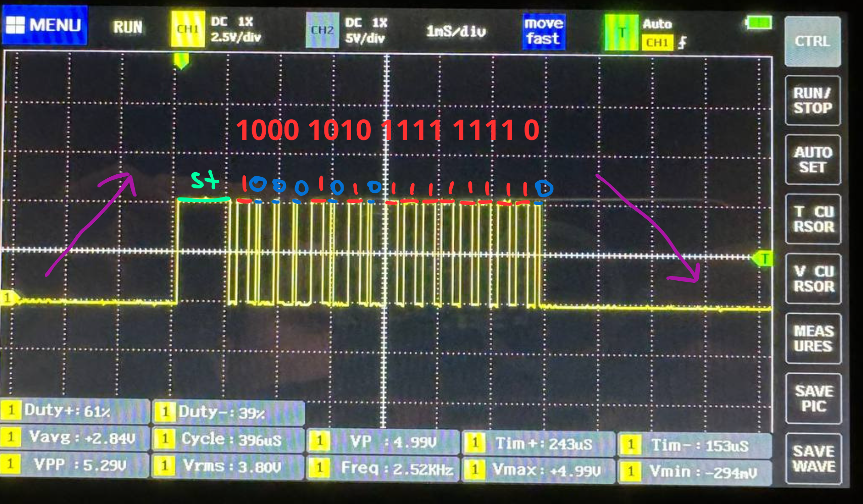
Task: Tap the rising edge trigger symbol
Action: [682, 43]
